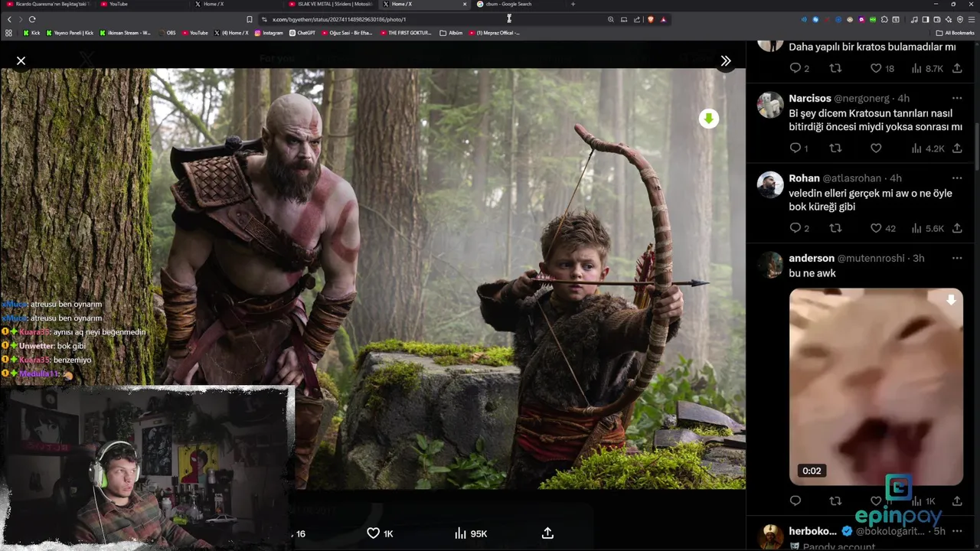View 4.2K views on Narcisos tweet
Viewport: 980px width, 551px height.
tap(927, 148)
